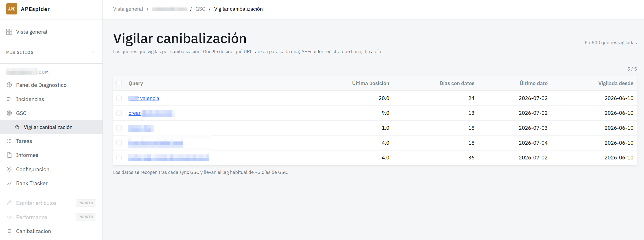Open the crear query link
Screen dimensions: 644x240
151,113
